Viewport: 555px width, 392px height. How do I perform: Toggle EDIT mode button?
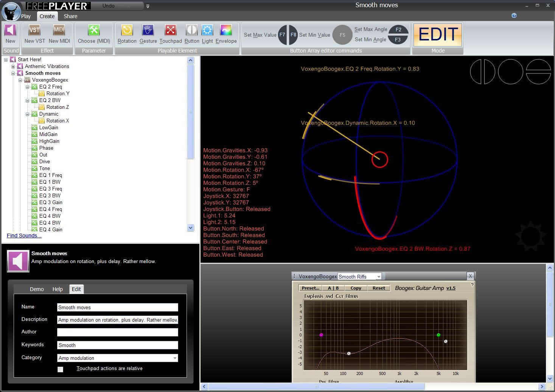pyautogui.click(x=438, y=35)
